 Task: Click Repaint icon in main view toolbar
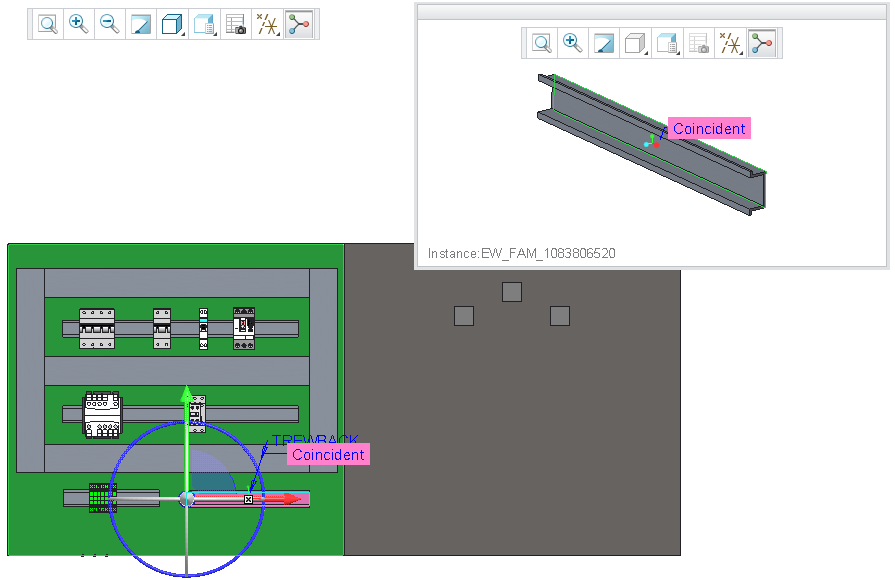coord(140,25)
